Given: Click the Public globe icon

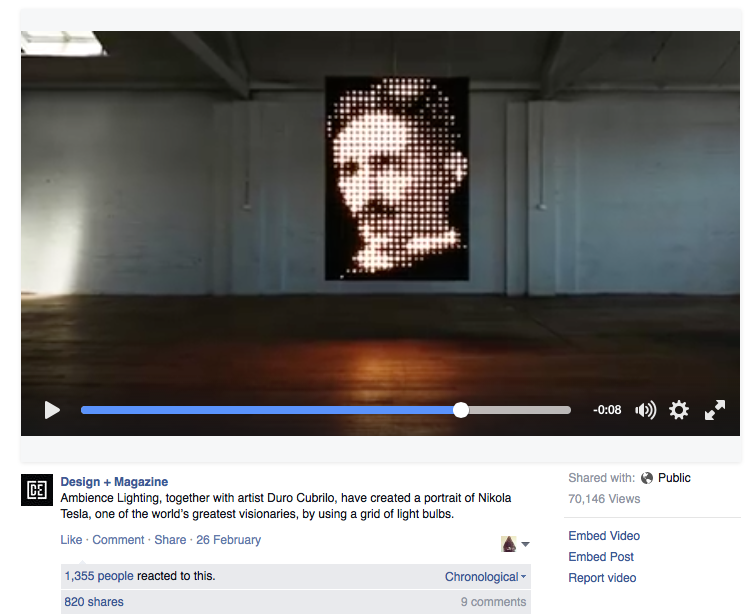Looking at the screenshot, I should pyautogui.click(x=647, y=478).
